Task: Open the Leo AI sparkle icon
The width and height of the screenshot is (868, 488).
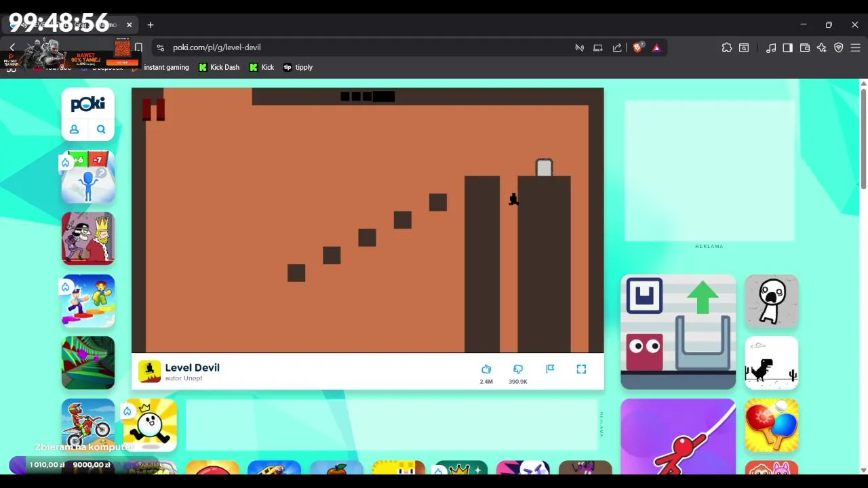Action: [822, 47]
